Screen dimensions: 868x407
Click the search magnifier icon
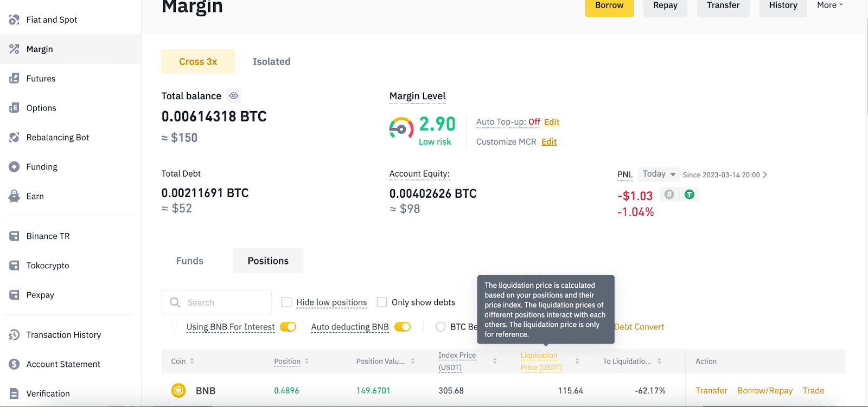pyautogui.click(x=175, y=302)
